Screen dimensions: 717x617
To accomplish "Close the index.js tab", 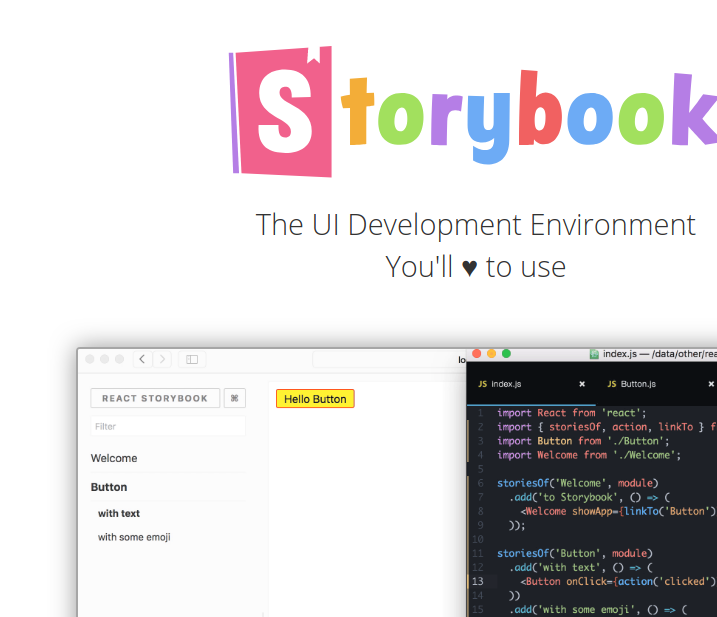I will click(582, 384).
